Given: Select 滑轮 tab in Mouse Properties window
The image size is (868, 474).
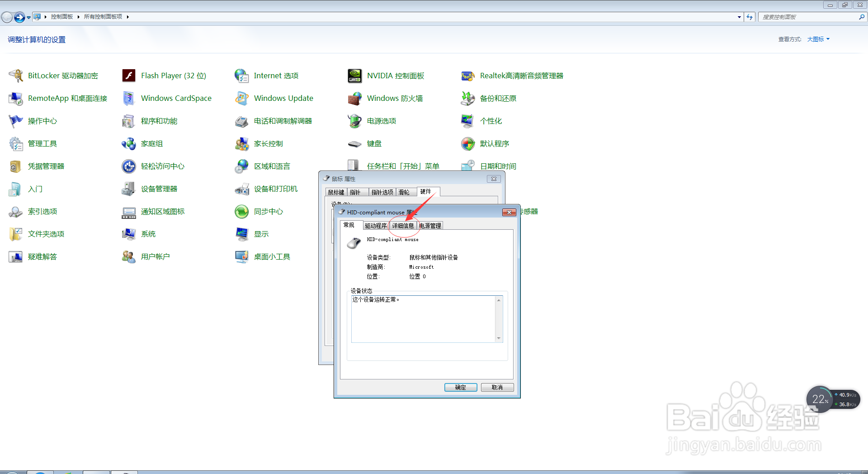Looking at the screenshot, I should pos(406,192).
